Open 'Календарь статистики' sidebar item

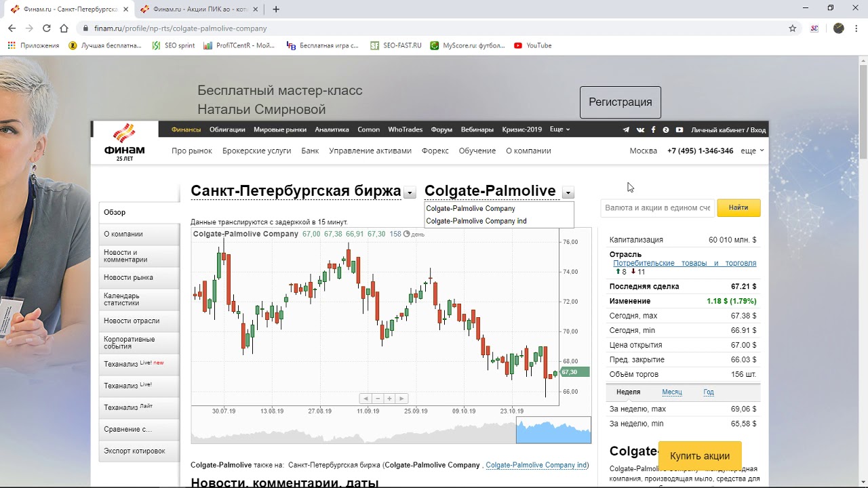[140, 299]
